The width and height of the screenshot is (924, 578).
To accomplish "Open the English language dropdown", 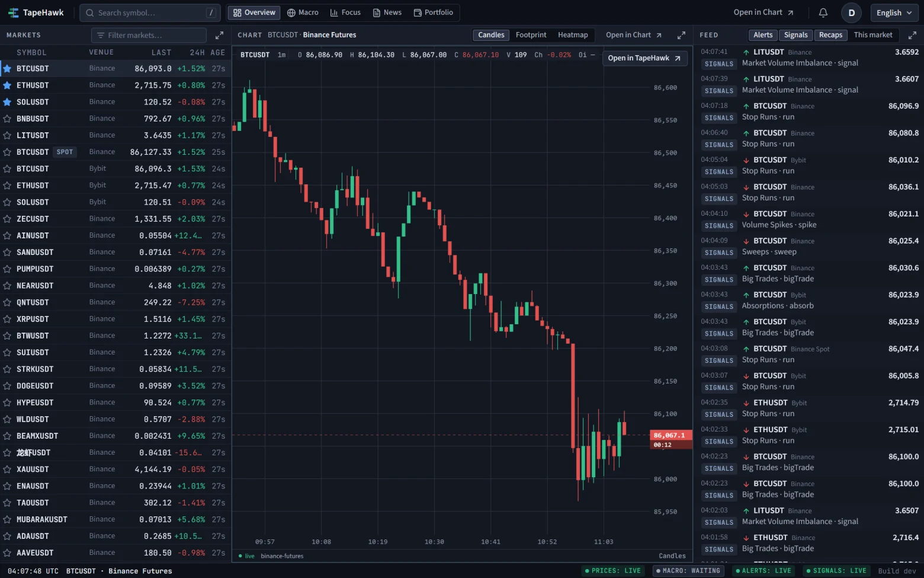I will [x=894, y=12].
